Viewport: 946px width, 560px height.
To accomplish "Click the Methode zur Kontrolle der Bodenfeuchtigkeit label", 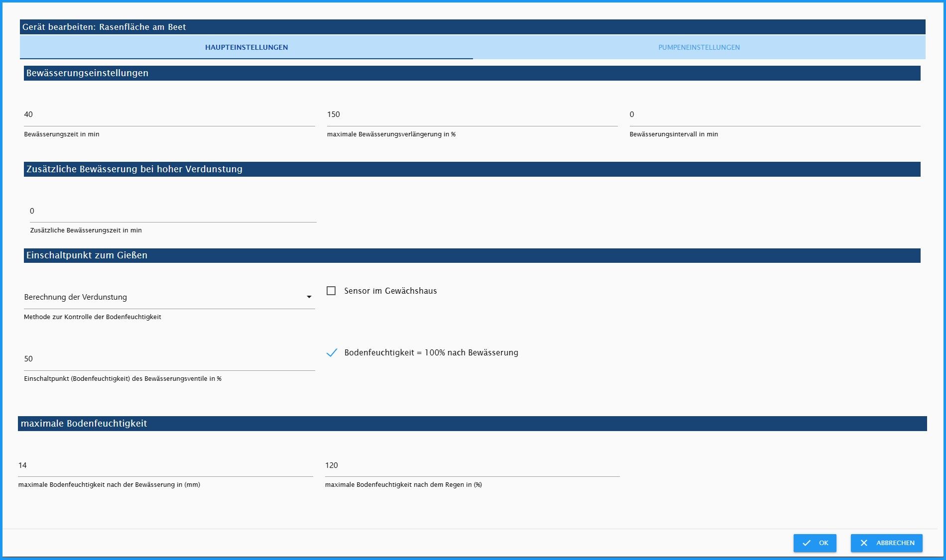I will tap(93, 317).
